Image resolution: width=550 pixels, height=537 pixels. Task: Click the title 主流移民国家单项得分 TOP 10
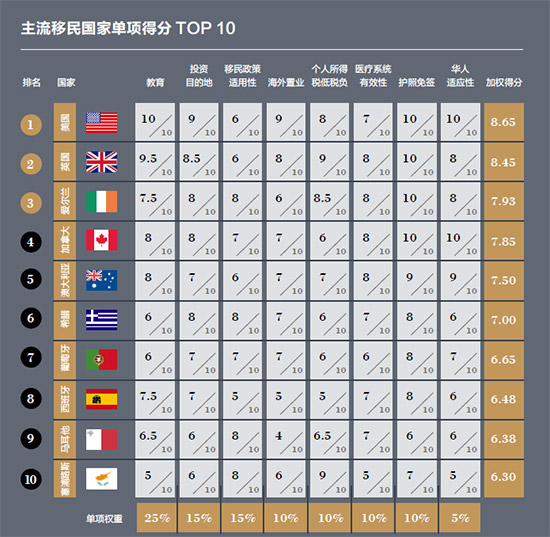click(x=128, y=28)
